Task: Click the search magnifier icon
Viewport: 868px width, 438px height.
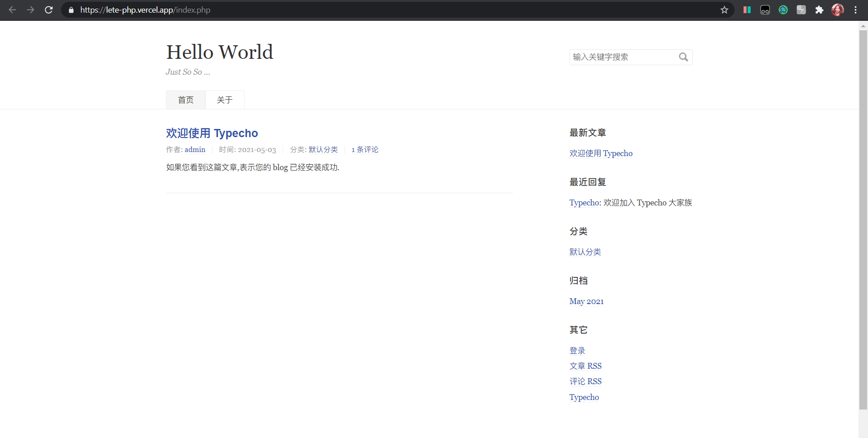Action: point(683,57)
